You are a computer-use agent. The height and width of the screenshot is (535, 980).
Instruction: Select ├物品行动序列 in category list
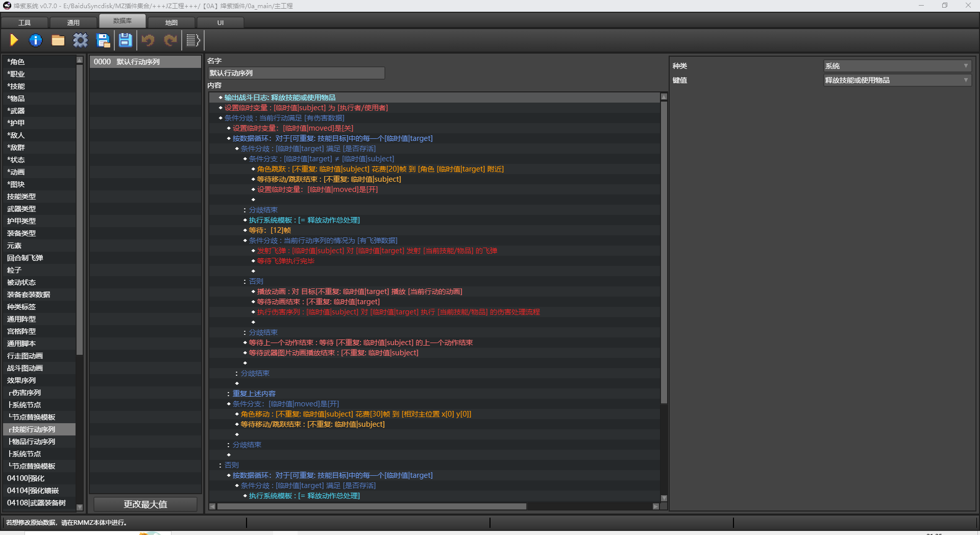pyautogui.click(x=40, y=442)
